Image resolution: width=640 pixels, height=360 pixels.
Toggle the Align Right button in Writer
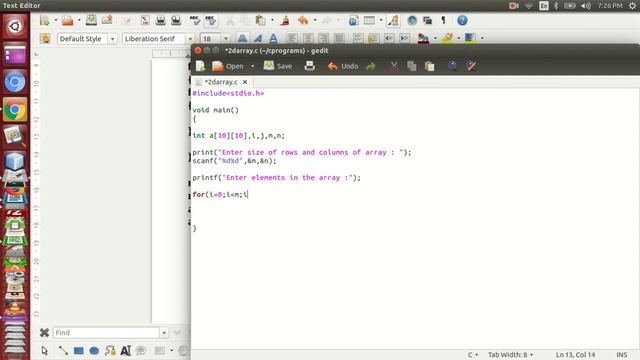(x=323, y=39)
